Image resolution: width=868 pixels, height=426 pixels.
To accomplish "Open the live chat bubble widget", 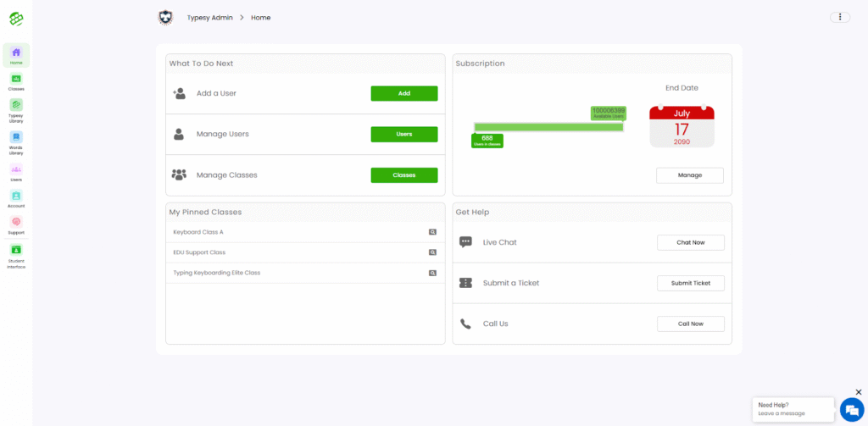I will (850, 409).
